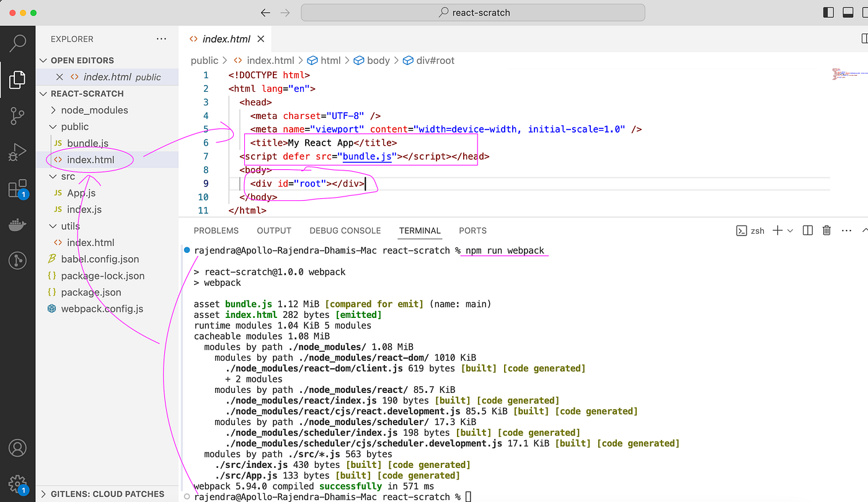Open the Search view in activity bar
Viewport: 868px width, 502px height.
[18, 43]
